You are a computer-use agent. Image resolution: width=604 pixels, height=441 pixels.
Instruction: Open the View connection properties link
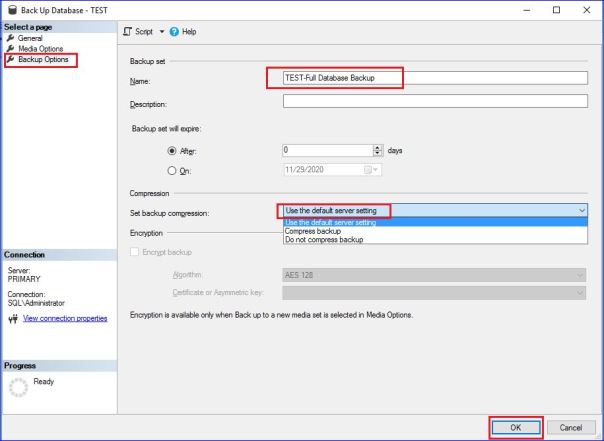65,319
